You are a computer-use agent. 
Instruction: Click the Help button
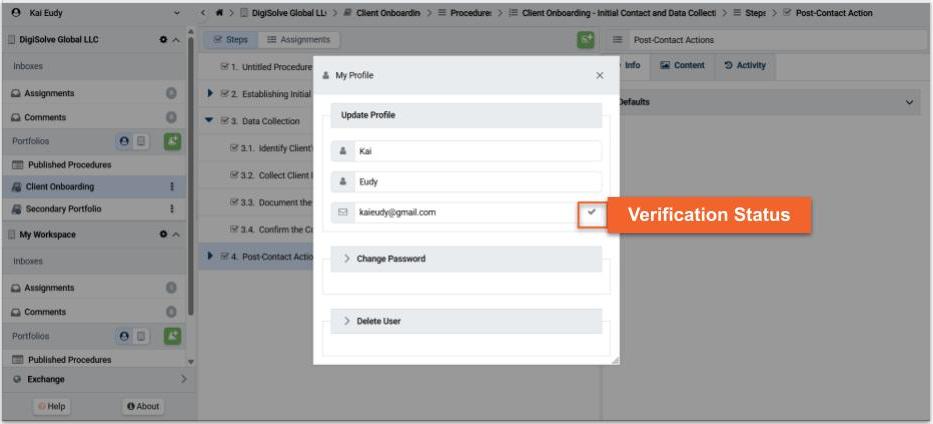51,406
